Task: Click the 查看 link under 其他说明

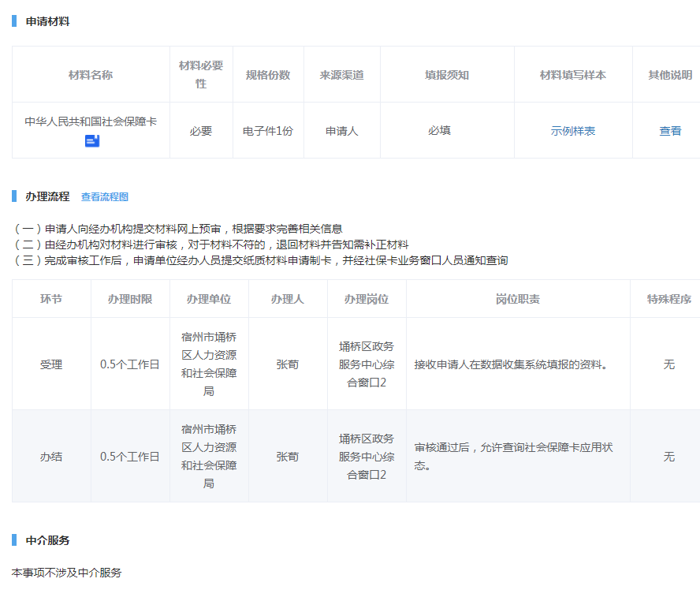Action: 670,131
